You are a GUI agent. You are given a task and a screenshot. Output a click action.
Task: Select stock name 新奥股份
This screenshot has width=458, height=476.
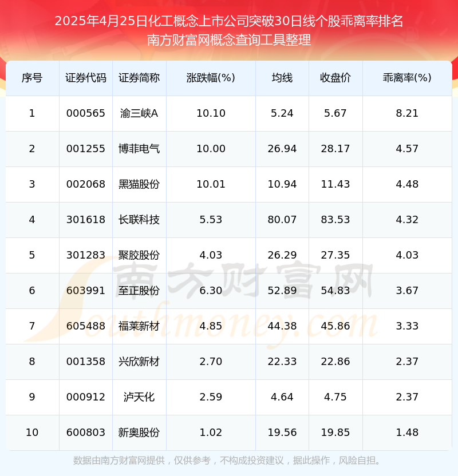[x=139, y=433]
